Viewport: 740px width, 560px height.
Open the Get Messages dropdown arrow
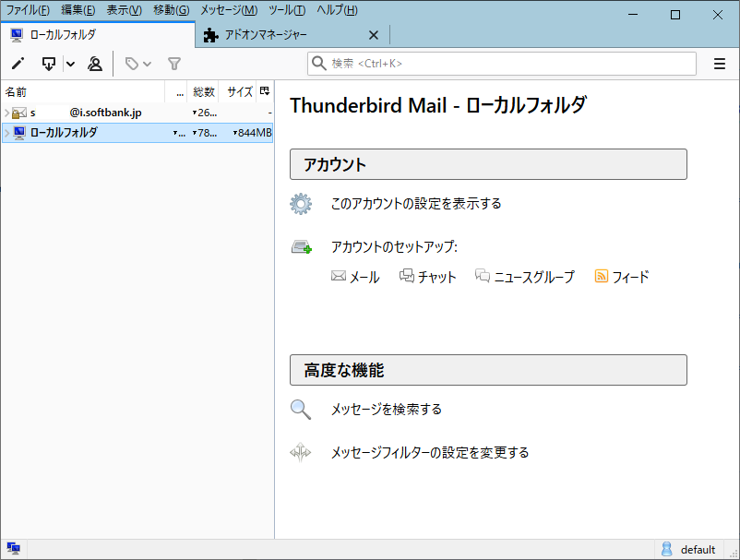[70, 64]
